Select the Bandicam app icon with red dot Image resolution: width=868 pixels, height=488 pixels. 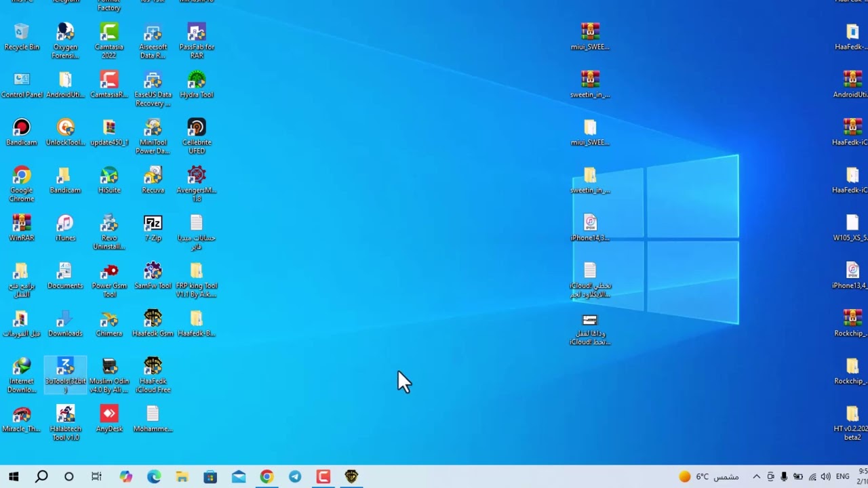coord(22,132)
